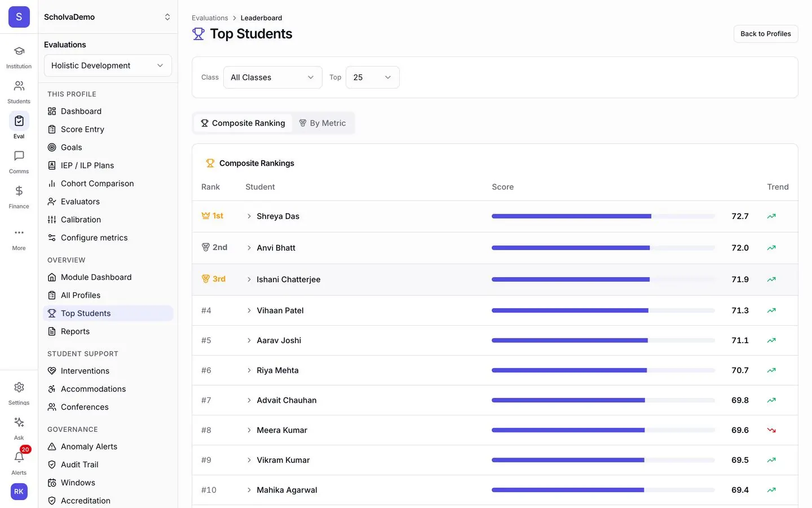
Task: Expand the Riya Mehta row chevron
Action: coord(249,370)
